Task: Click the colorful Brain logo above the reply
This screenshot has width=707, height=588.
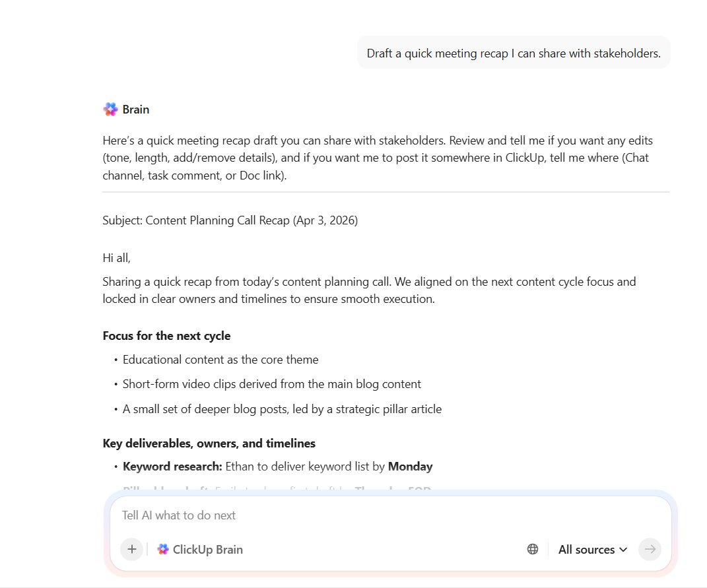Action: [x=110, y=110]
